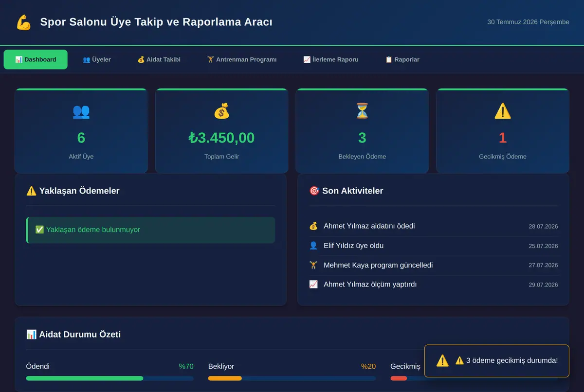Click the green checkmark in Yaklaşan ödeme bulunmuyor
This screenshot has width=584, height=392.
click(x=39, y=230)
